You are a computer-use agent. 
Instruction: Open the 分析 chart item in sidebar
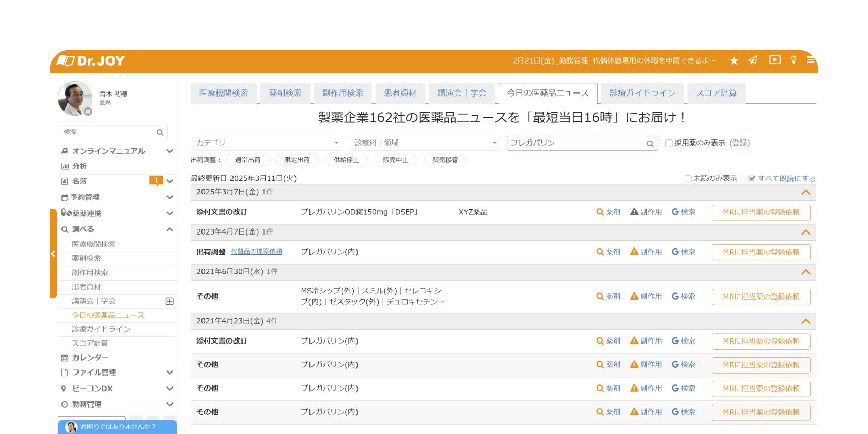pos(117,166)
